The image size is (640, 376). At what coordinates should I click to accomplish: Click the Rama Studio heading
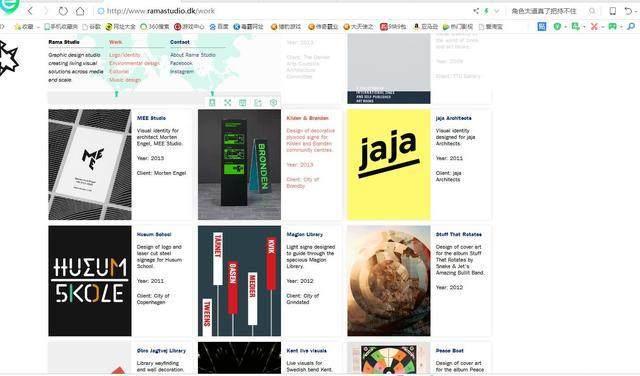click(x=64, y=42)
